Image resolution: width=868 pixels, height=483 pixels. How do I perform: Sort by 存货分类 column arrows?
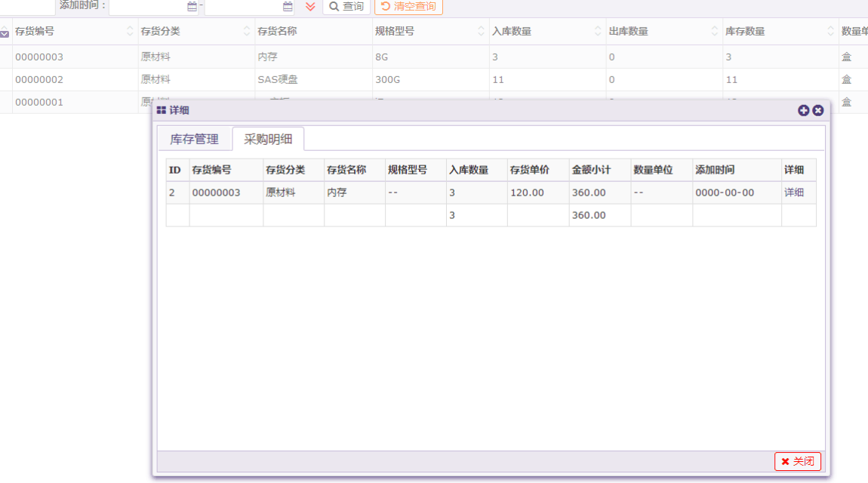point(247,32)
